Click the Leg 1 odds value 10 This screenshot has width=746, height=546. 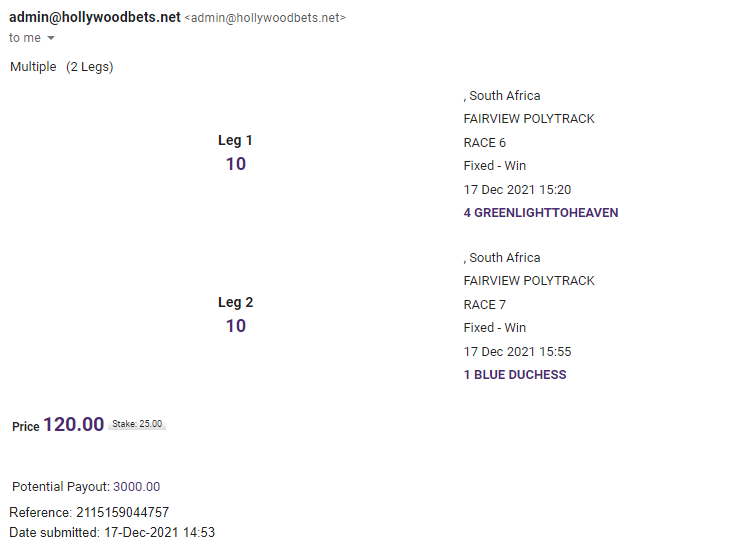click(235, 164)
